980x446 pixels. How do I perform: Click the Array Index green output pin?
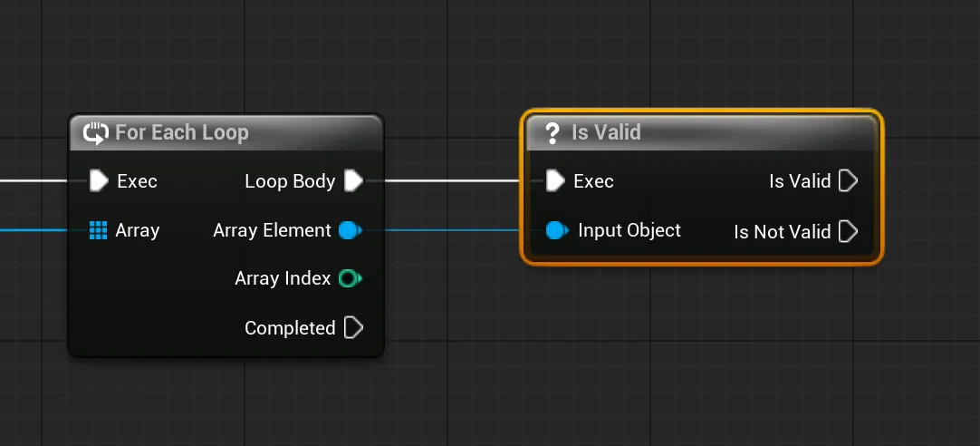pos(350,277)
